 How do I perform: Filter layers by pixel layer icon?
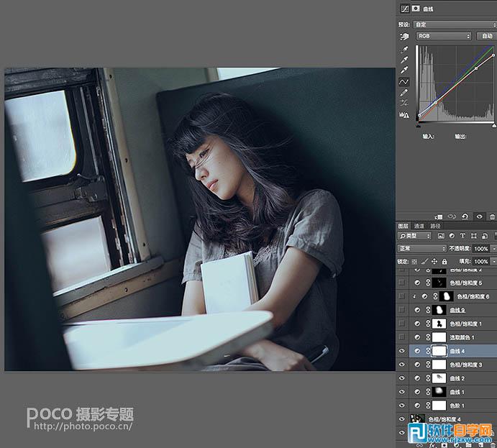pos(441,236)
